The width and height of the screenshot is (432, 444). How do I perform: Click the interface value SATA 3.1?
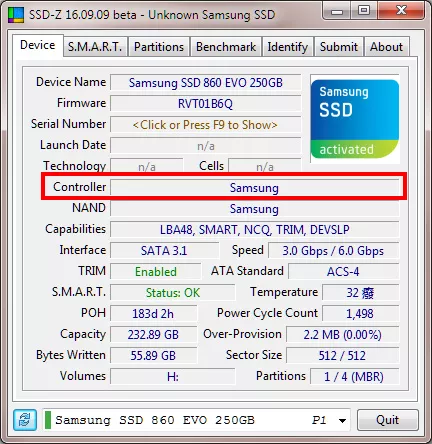click(164, 251)
